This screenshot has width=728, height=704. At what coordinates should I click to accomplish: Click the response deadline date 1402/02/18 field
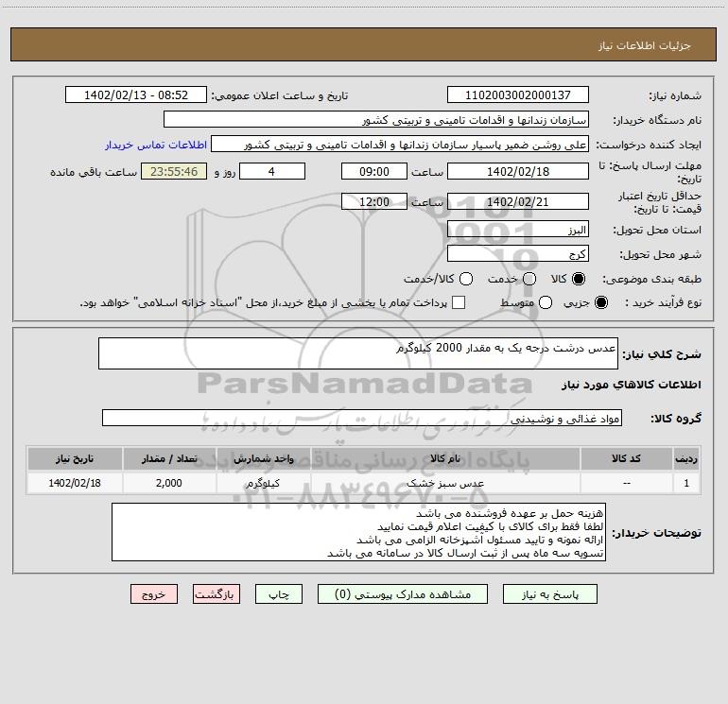coord(518,171)
